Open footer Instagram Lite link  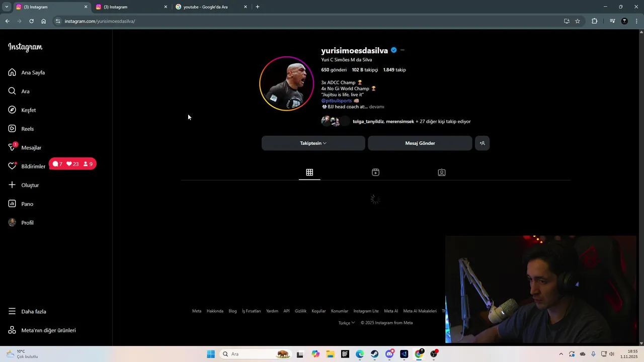366,311
